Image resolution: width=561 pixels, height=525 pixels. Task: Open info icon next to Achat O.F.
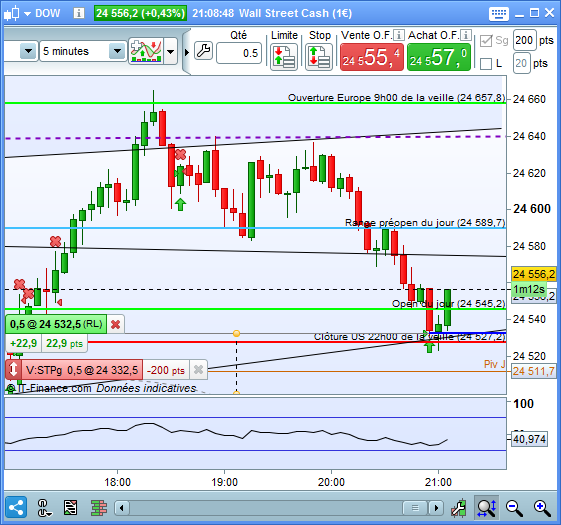[x=465, y=35]
